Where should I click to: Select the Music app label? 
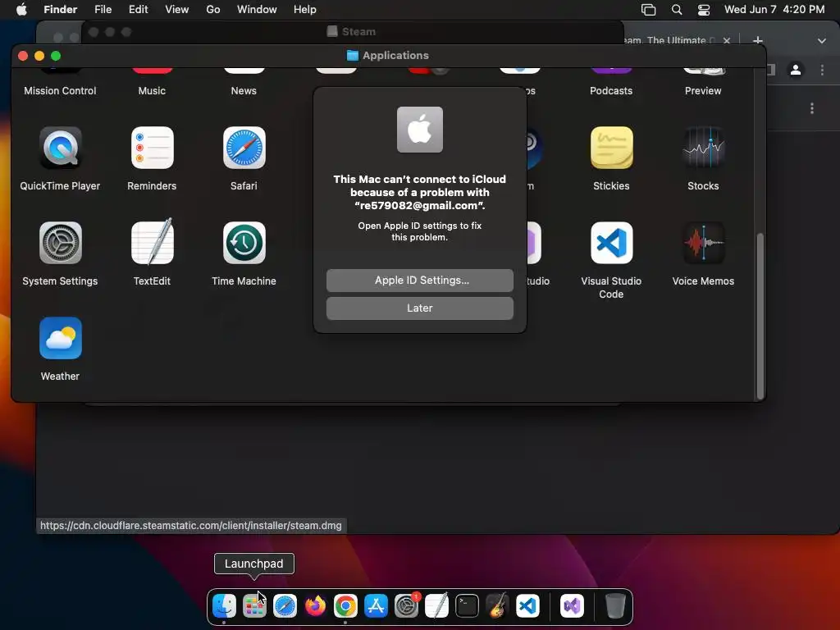tap(152, 90)
